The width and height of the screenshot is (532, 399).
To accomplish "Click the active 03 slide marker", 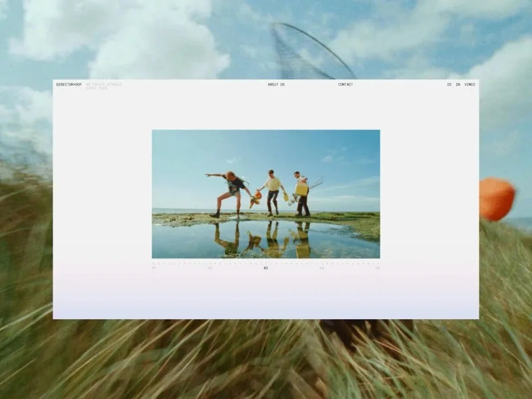I will 266,268.
